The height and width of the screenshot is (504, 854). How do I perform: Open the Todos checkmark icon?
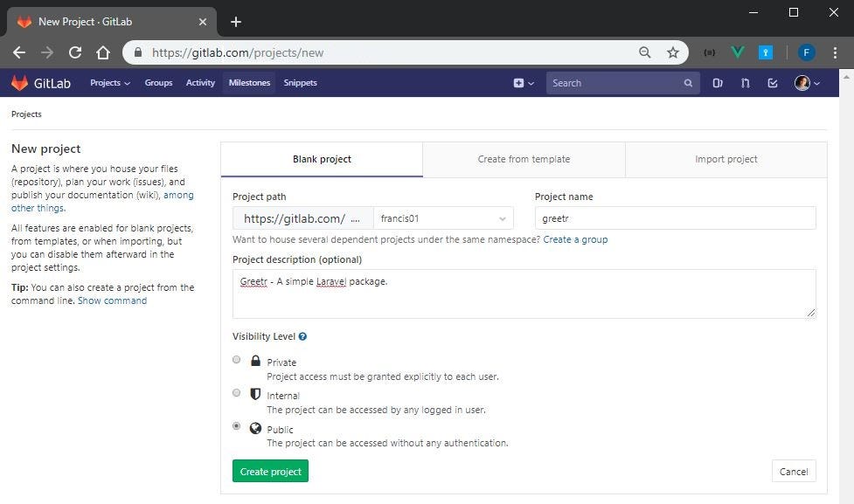(x=773, y=83)
